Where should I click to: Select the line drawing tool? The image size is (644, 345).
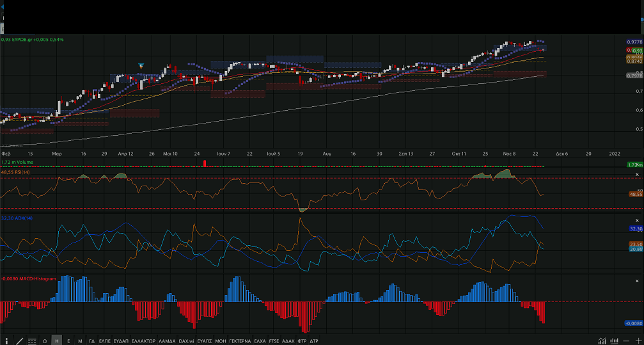pyautogui.click(x=19, y=341)
